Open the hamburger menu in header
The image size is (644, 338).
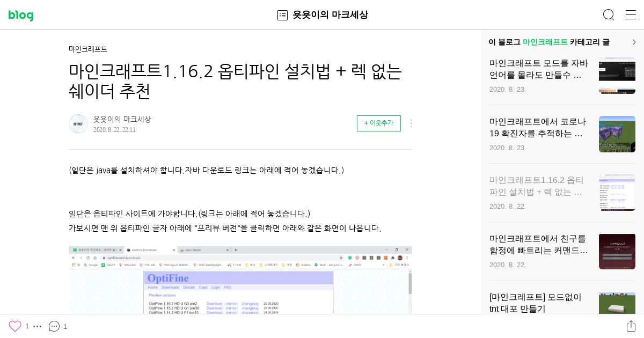coord(631,14)
